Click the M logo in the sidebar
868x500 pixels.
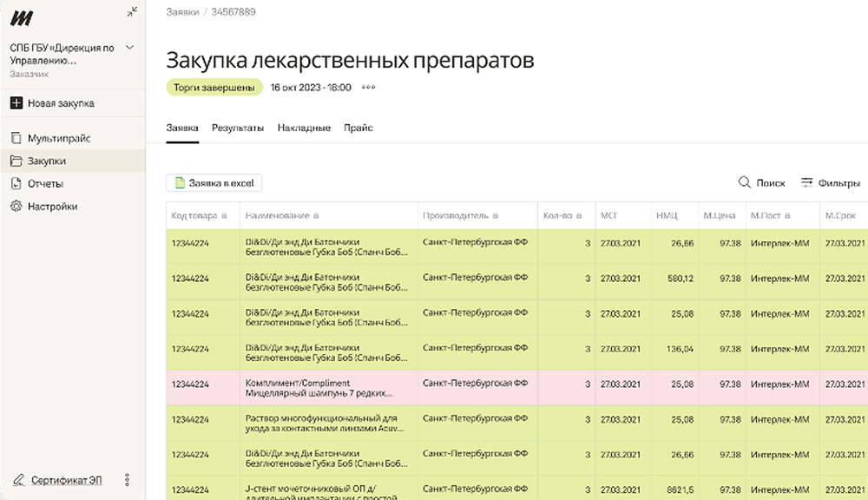(21, 16)
